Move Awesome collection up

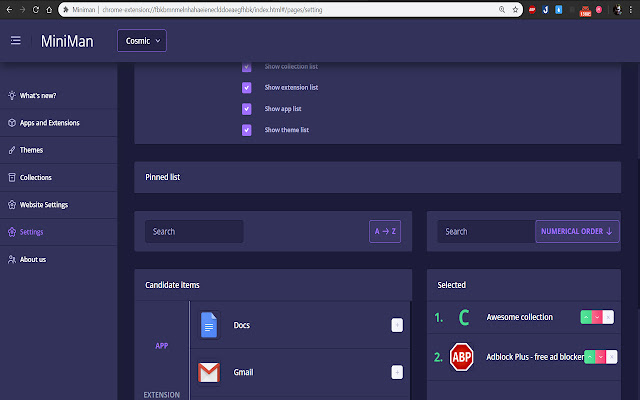(586, 317)
